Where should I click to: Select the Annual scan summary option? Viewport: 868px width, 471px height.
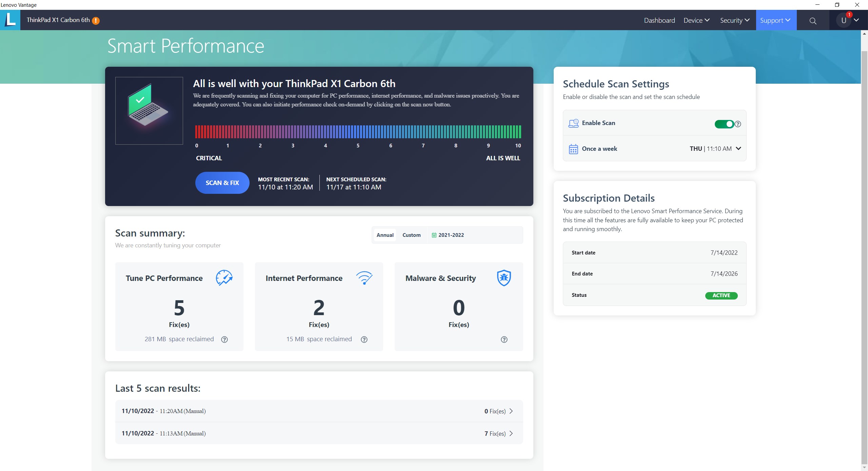click(x=385, y=235)
